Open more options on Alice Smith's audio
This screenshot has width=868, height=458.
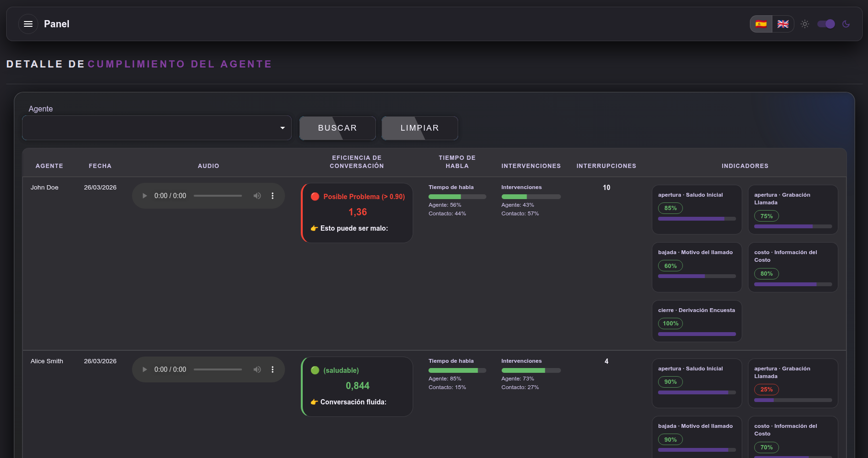pos(273,369)
